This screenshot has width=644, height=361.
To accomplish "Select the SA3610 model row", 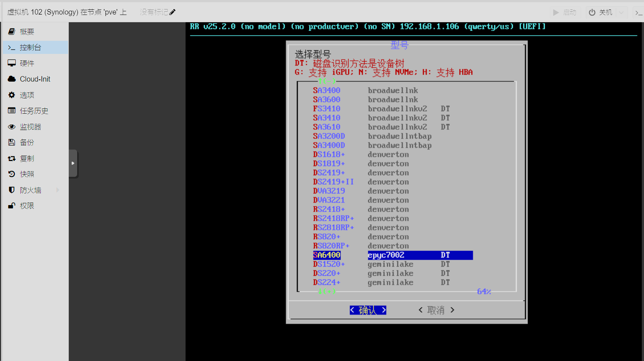I will 393,127.
